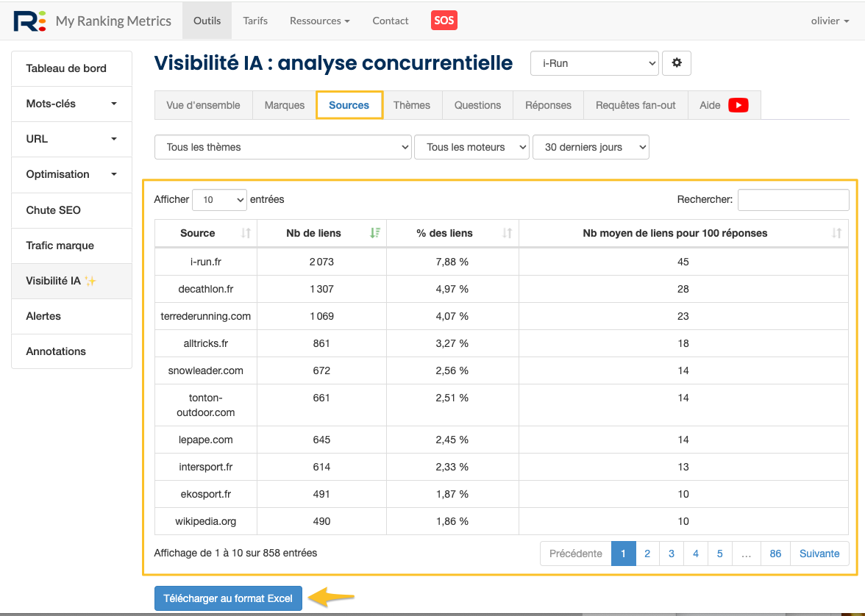Click the red SOS icon in the navbar
Image resolution: width=865 pixels, height=616 pixels.
click(x=444, y=21)
